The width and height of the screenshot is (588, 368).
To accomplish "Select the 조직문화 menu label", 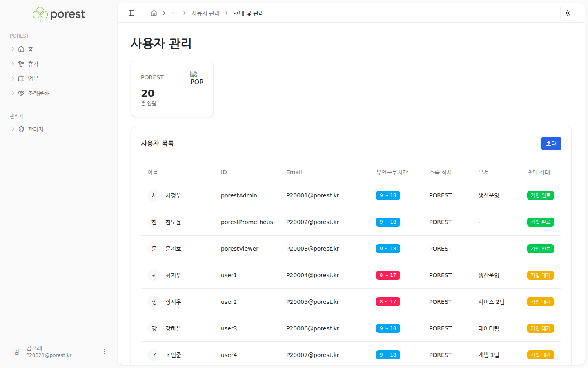I will (x=38, y=93).
